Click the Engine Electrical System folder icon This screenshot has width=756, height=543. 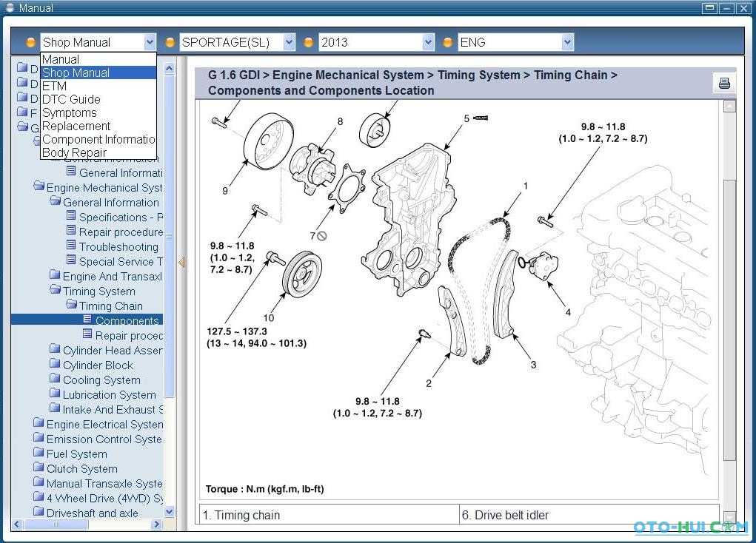[x=39, y=423]
